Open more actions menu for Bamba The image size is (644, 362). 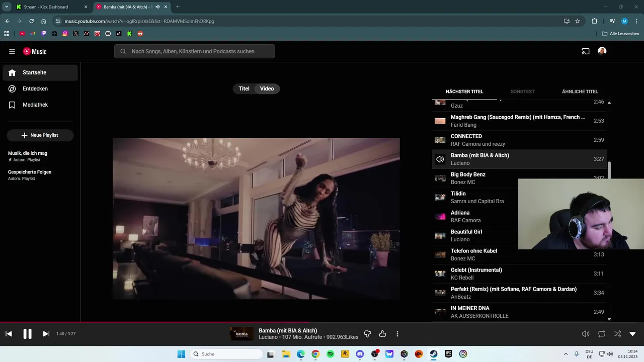(397, 334)
